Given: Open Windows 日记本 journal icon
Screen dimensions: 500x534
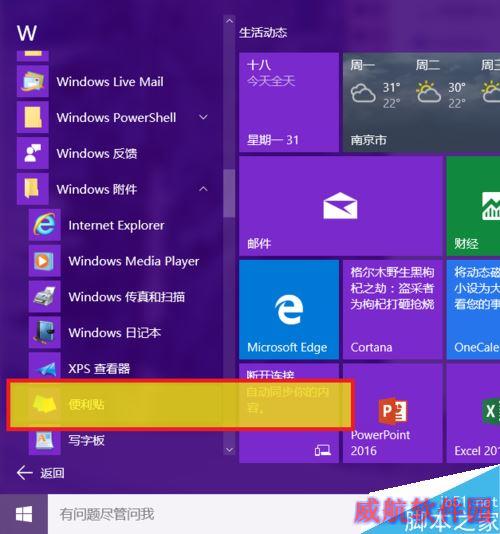Looking at the screenshot, I should [45, 332].
